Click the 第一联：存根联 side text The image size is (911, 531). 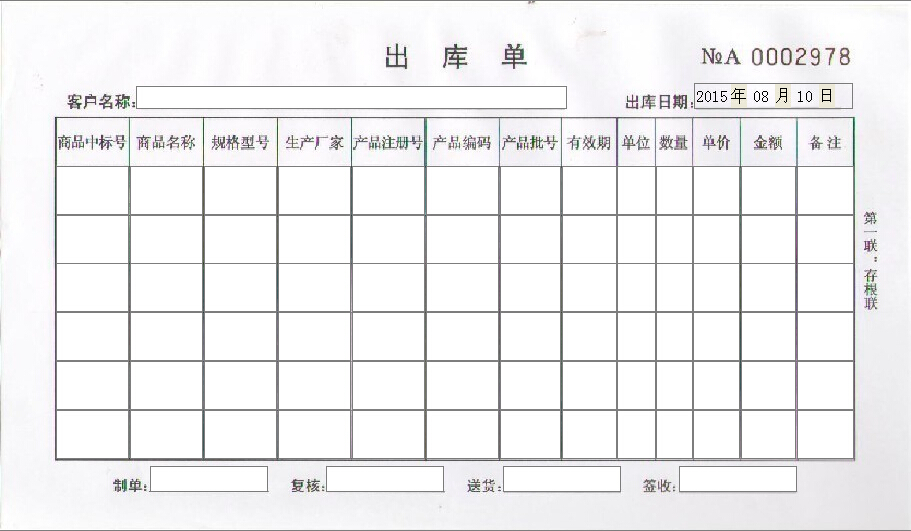coord(870,261)
